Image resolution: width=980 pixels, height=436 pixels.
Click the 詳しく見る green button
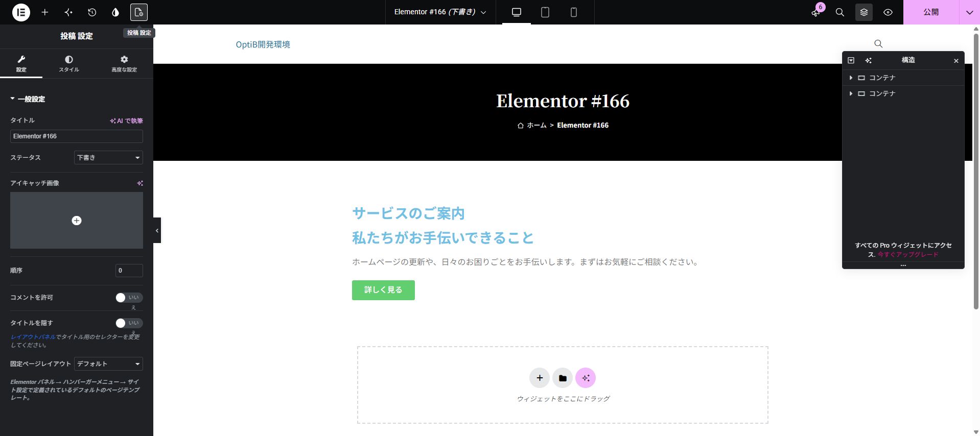(x=383, y=290)
